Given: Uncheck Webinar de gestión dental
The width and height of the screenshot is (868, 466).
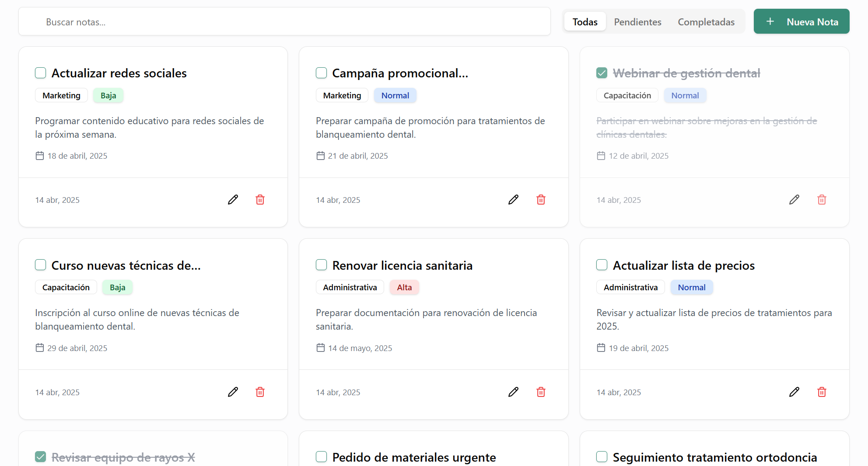Looking at the screenshot, I should 602,73.
